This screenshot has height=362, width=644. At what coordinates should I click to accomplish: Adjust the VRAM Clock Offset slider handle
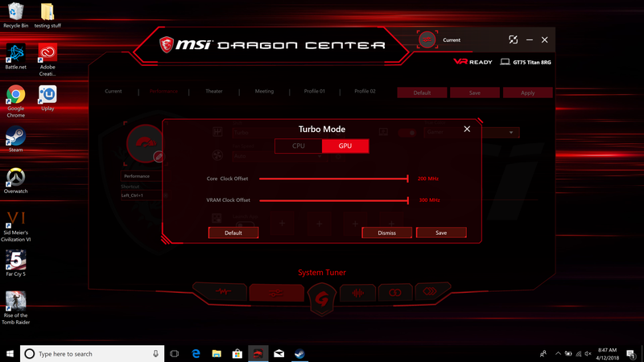click(x=407, y=200)
